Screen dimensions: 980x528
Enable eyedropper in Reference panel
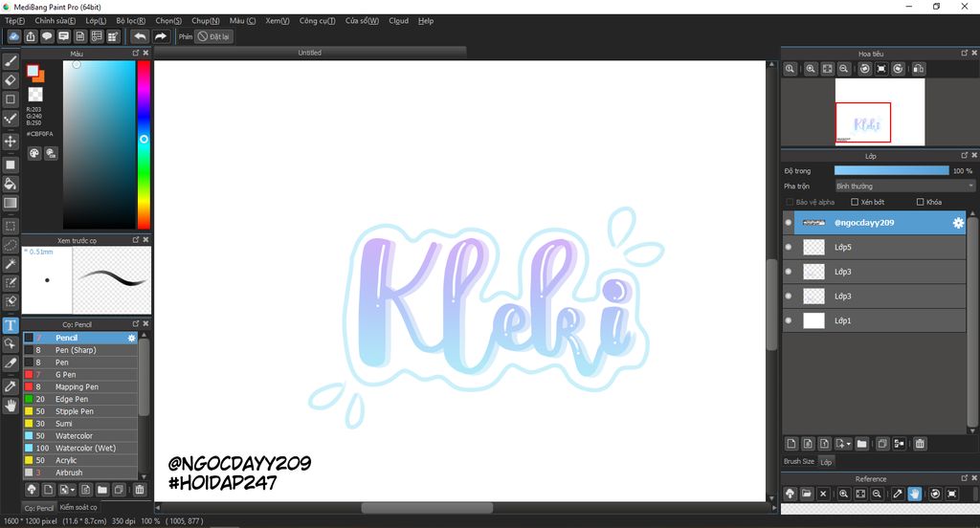point(898,494)
